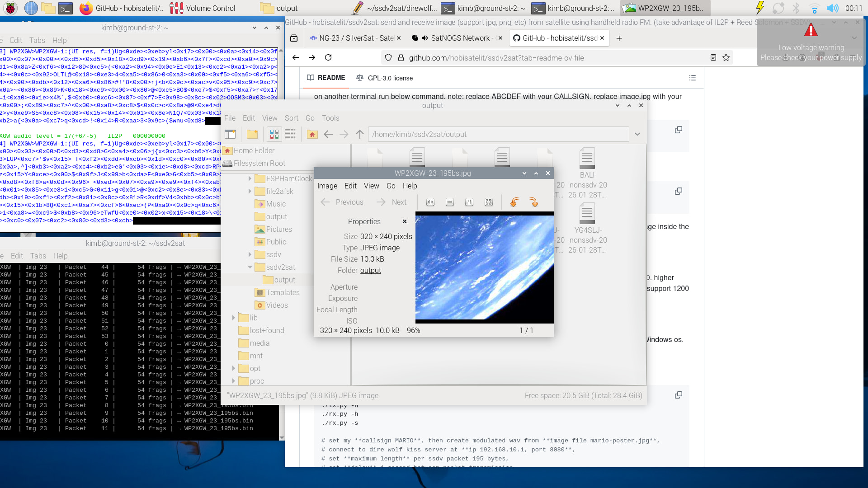868x488 pixels.
Task: Rotate image counterclockwise with left arrow icon
Action: [x=514, y=202]
